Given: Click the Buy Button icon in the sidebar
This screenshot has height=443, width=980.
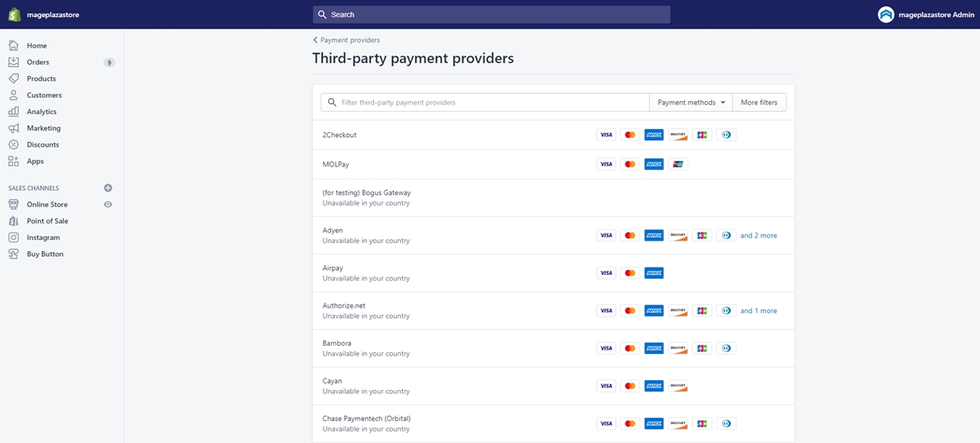Looking at the screenshot, I should [x=13, y=254].
